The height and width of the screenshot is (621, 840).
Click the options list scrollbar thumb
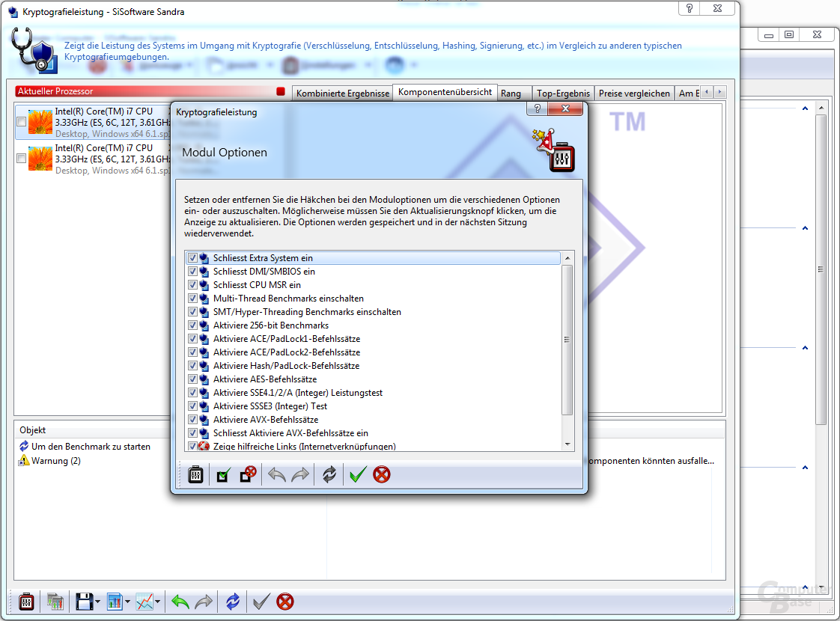tap(567, 340)
